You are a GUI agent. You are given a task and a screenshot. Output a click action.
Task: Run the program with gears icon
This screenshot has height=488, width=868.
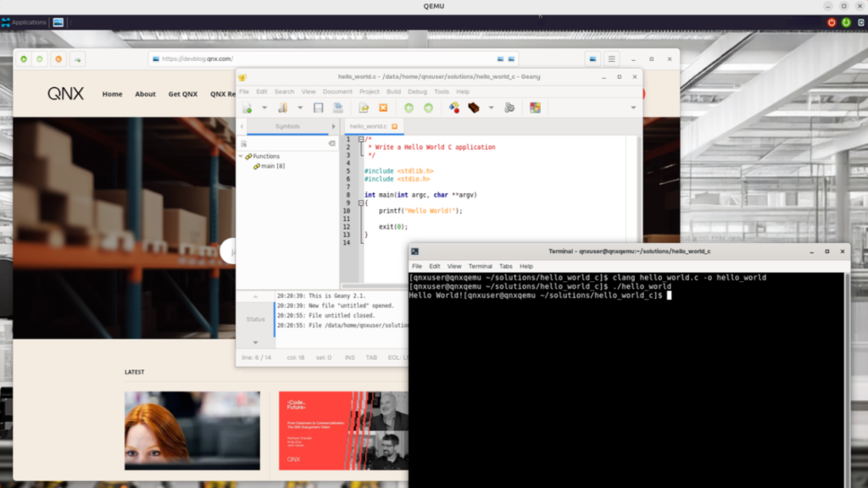click(509, 108)
